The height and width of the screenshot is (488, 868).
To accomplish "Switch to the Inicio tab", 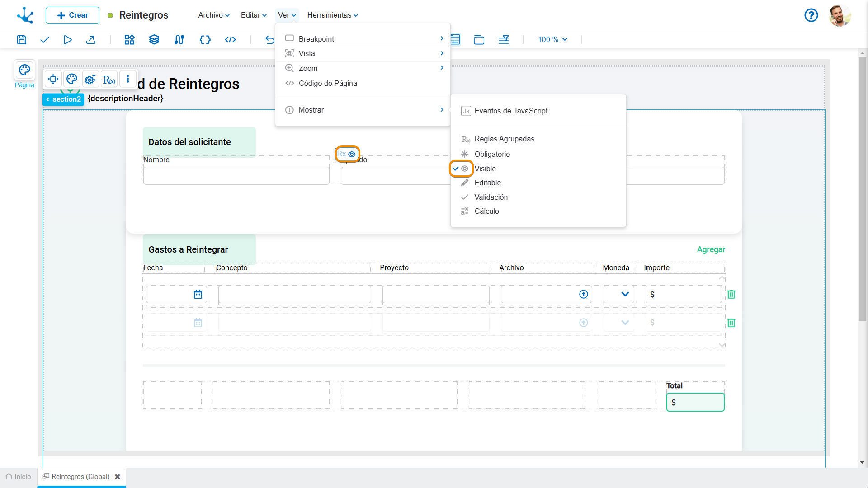I will [19, 477].
